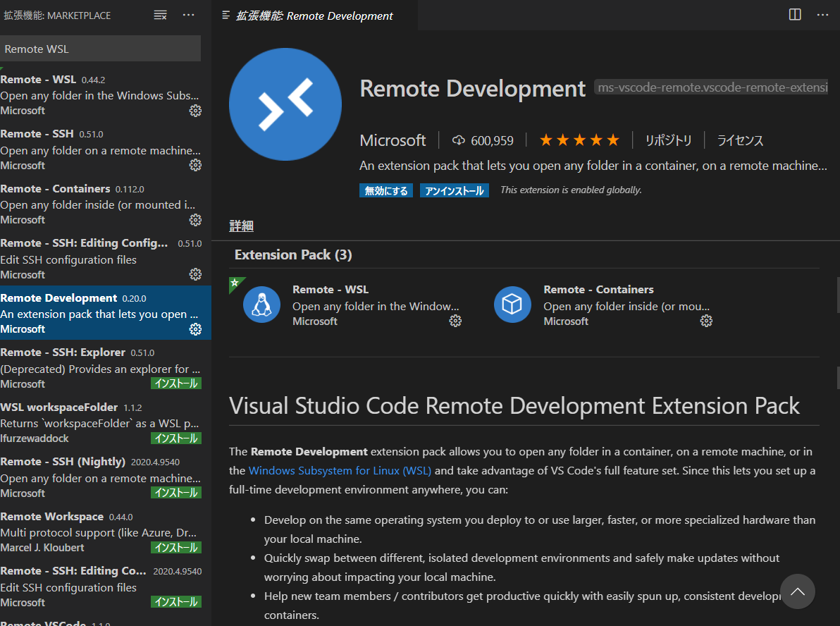Click the scroll to top arrow button
The width and height of the screenshot is (840, 626).
[797, 591]
